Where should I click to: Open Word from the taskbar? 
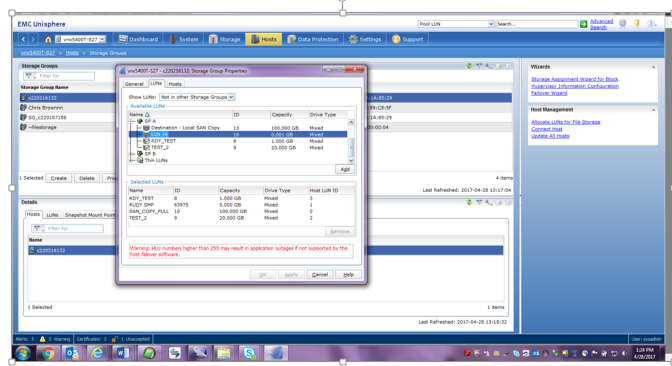123,353
